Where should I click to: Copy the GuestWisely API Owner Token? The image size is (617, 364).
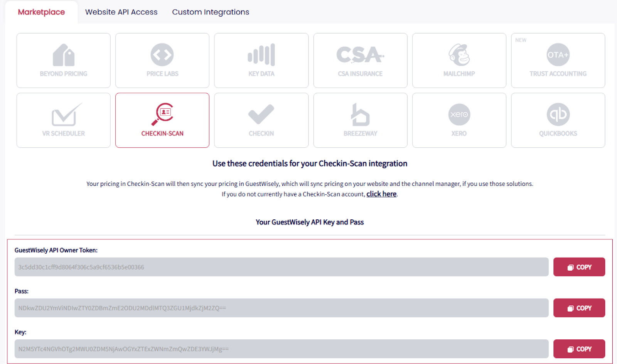click(579, 267)
